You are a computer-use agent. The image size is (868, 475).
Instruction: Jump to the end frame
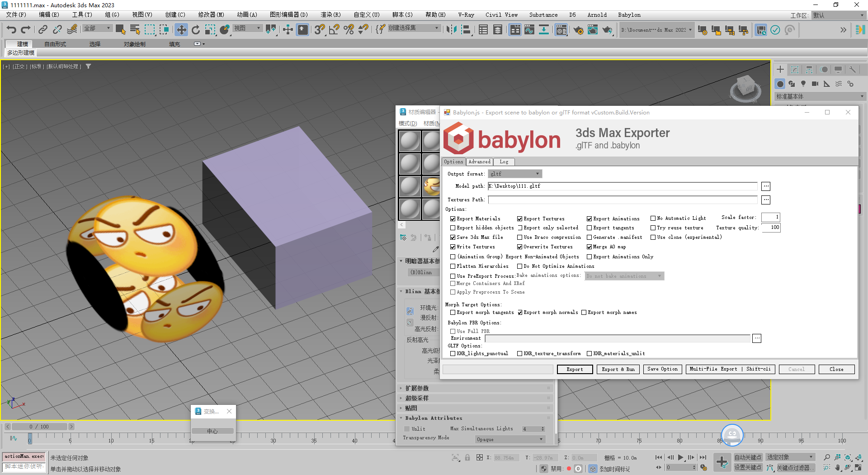point(703,457)
